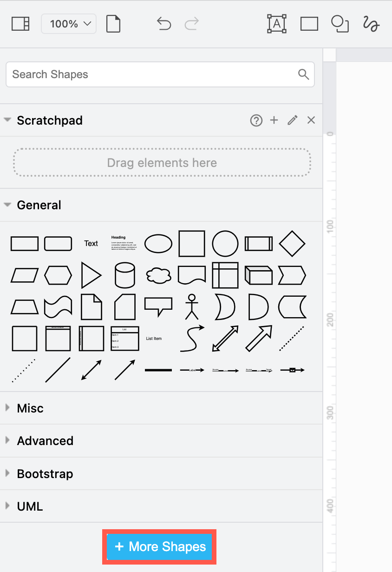Open the Scratchpad help icon

pyautogui.click(x=256, y=120)
